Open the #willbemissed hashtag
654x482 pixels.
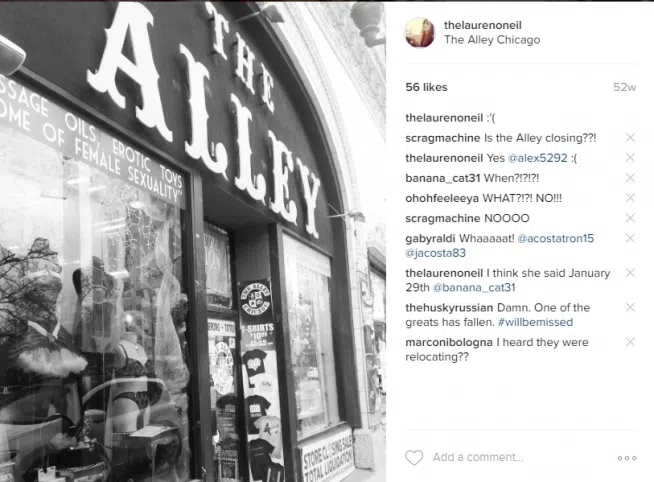535,322
